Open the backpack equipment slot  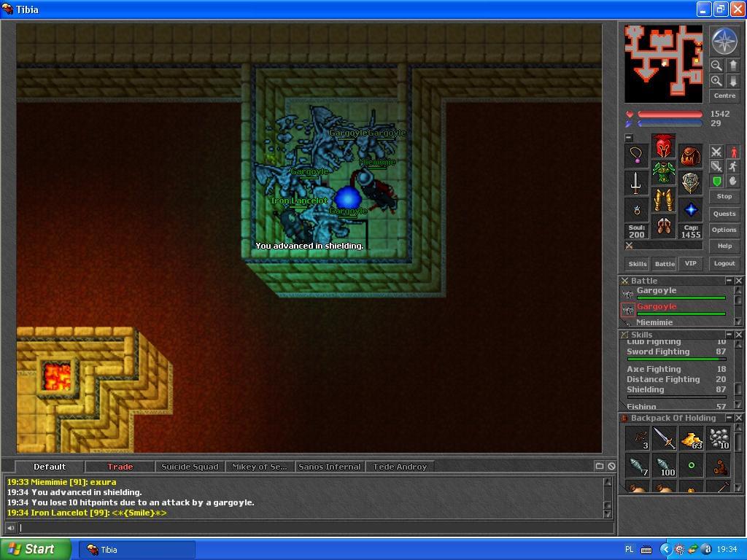tap(690, 156)
